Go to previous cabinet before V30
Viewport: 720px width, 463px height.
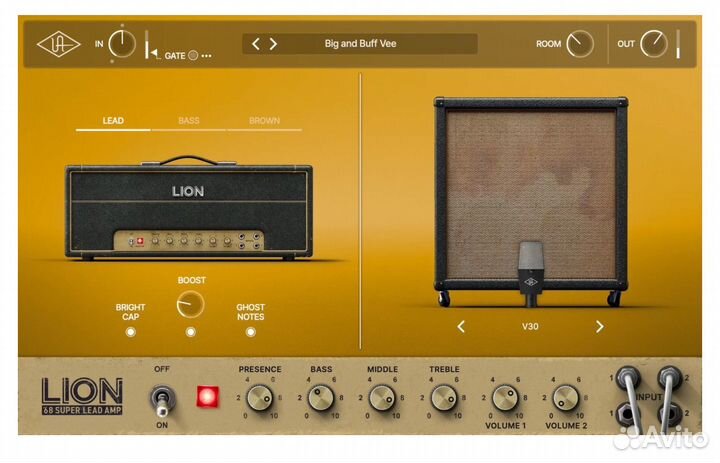[x=461, y=326]
